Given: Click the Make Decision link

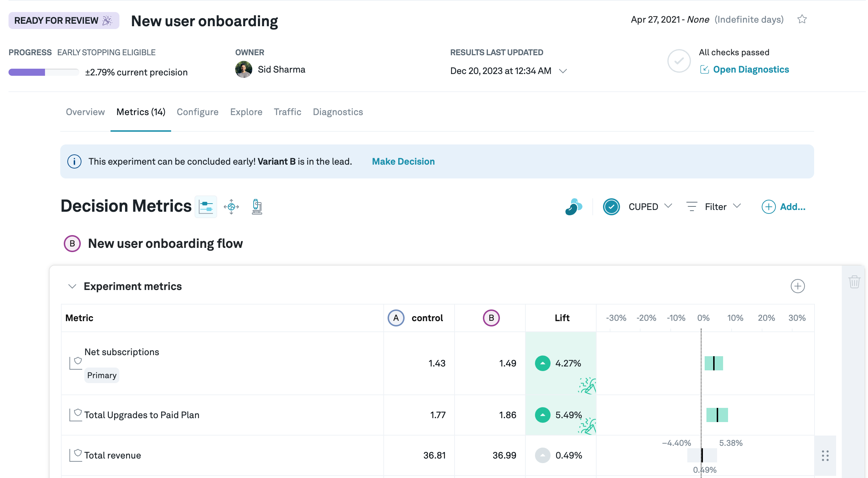Looking at the screenshot, I should (x=403, y=161).
